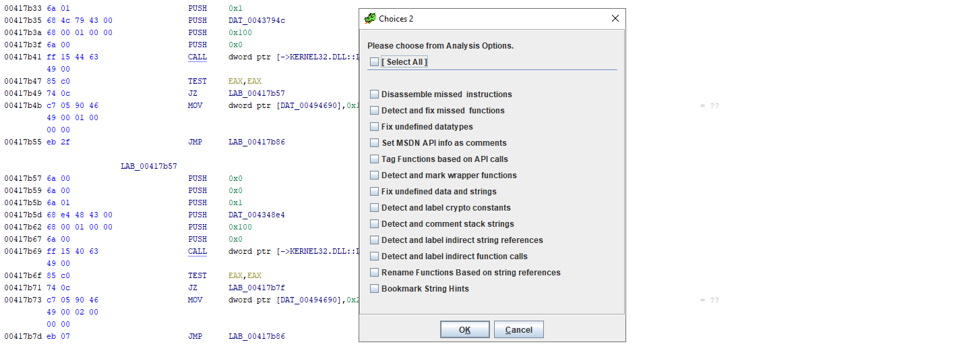Select DAT_0043794c operand in the listing

(x=257, y=20)
